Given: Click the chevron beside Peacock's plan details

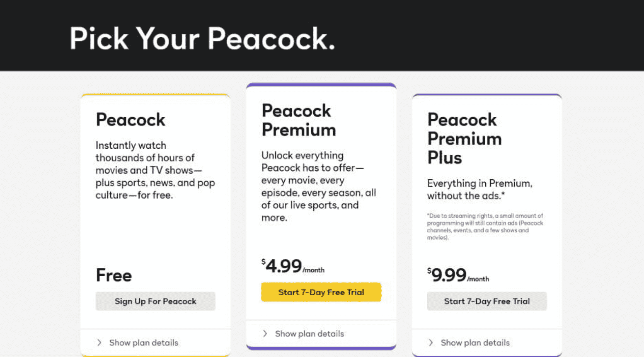Looking at the screenshot, I should point(99,343).
